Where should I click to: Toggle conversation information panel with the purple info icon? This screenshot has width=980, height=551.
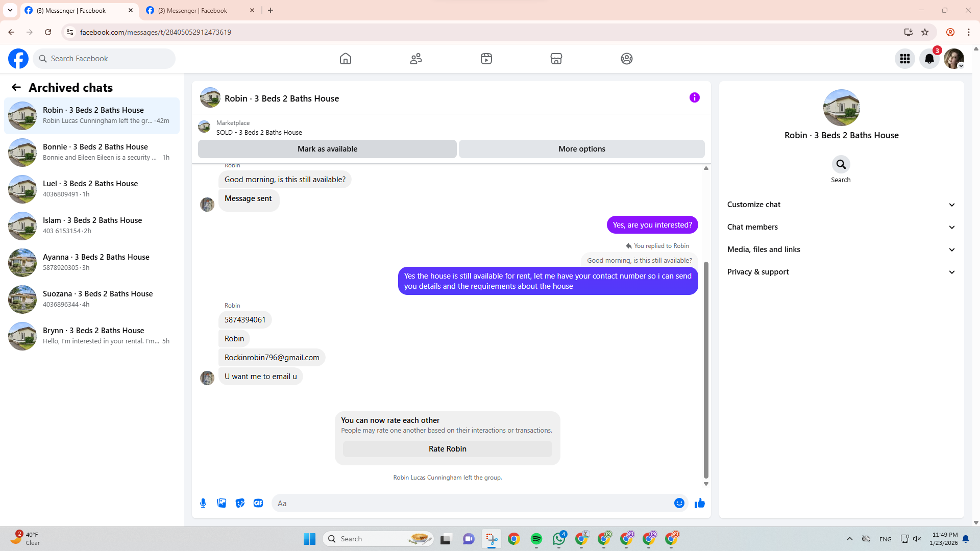click(x=694, y=97)
